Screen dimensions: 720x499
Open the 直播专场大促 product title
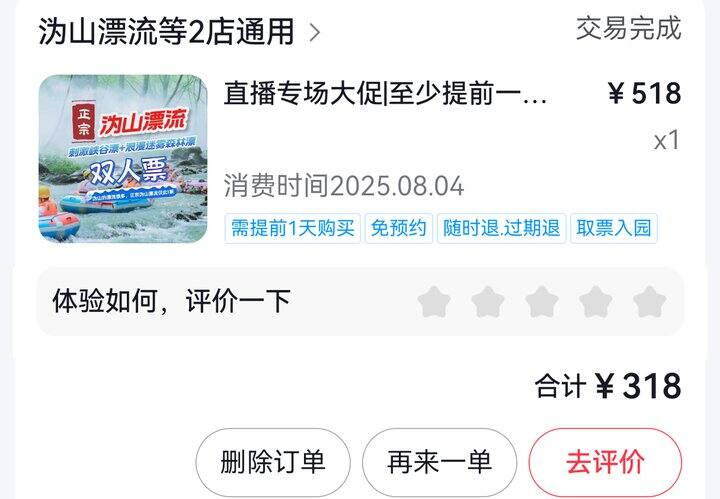[x=385, y=93]
